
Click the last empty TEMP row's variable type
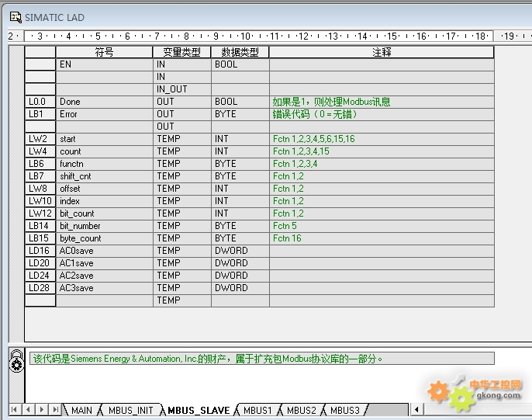point(181,300)
